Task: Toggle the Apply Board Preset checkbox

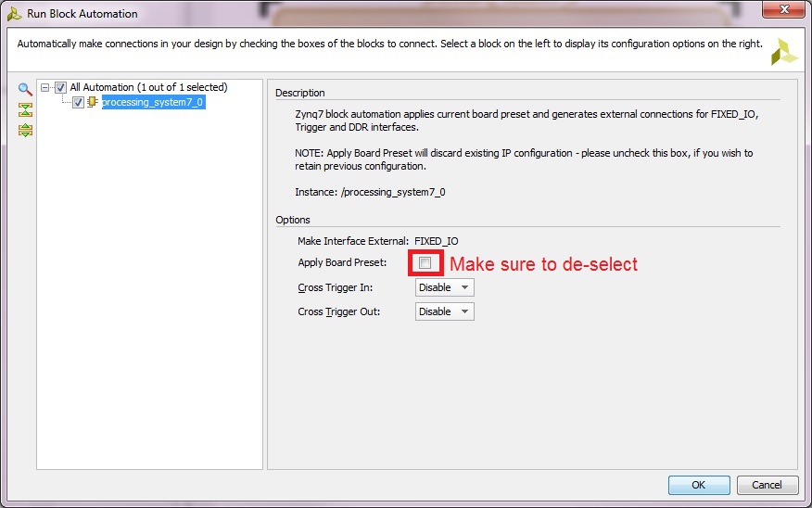Action: pos(425,262)
